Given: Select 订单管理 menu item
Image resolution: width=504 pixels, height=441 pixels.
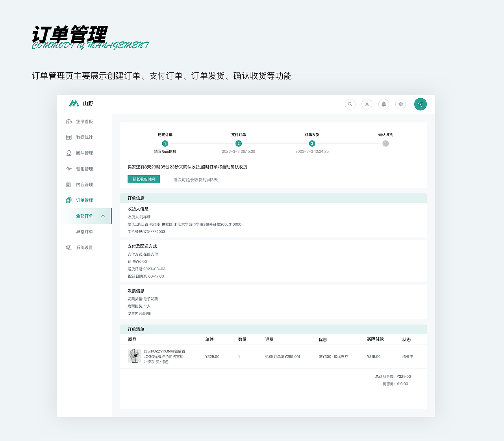Looking at the screenshot, I should coord(85,200).
